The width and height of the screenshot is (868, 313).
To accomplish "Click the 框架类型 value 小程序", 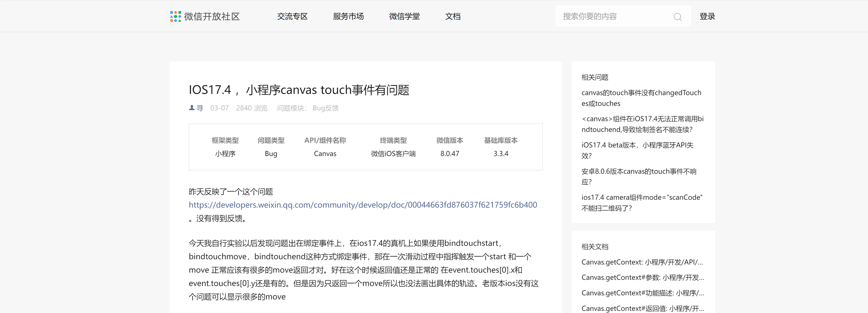I will coord(225,154).
